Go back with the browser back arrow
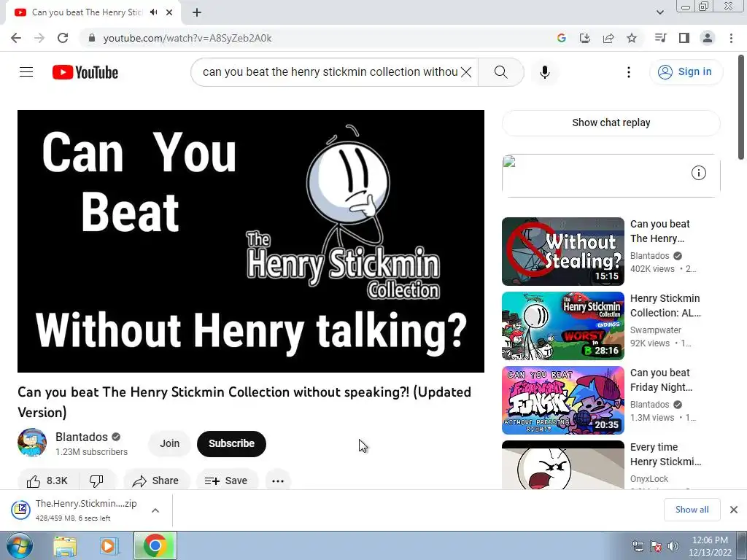This screenshot has width=747, height=560. (16, 38)
